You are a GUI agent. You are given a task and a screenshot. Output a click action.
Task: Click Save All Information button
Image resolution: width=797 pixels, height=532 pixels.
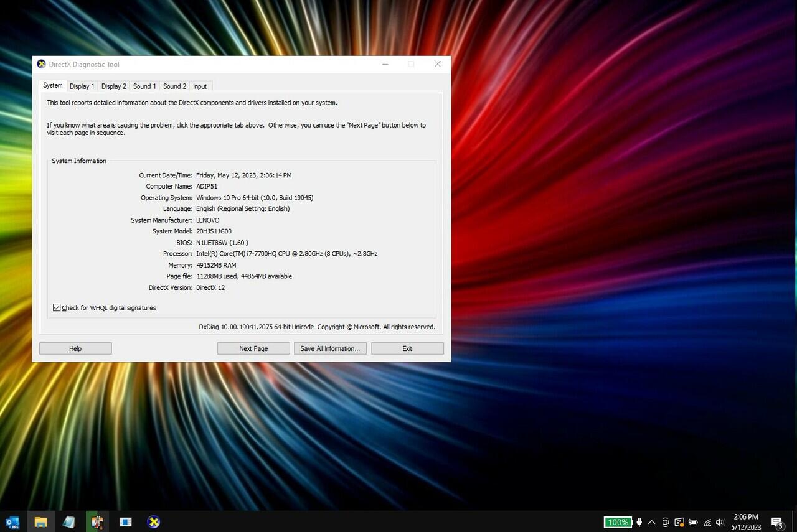point(330,348)
